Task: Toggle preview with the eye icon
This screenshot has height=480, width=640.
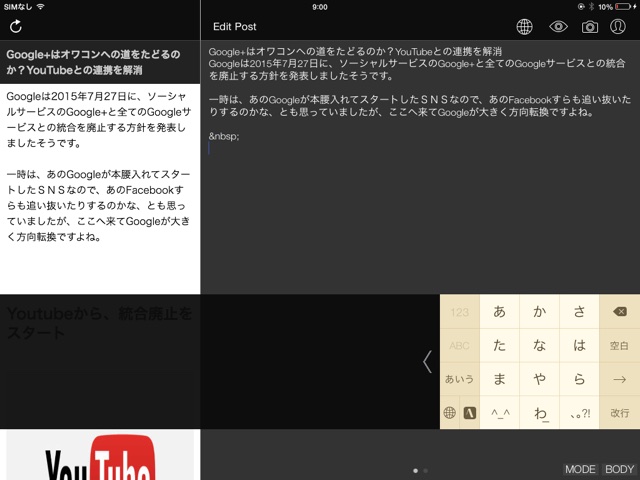Action: coord(558,27)
